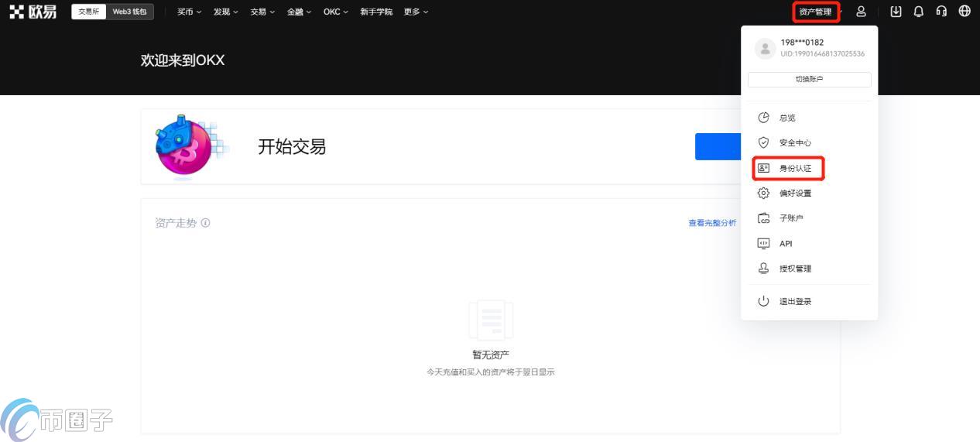Expand the OKC dropdown menu

click(336, 12)
